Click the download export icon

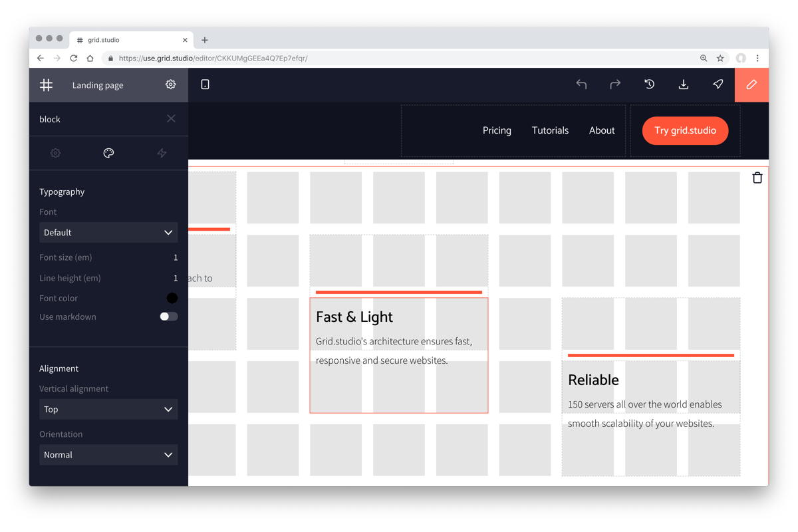point(684,84)
